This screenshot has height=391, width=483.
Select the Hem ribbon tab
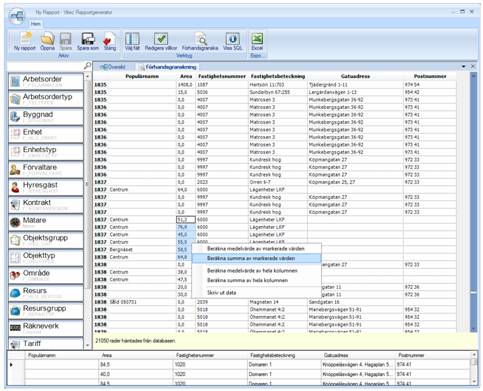tap(36, 24)
